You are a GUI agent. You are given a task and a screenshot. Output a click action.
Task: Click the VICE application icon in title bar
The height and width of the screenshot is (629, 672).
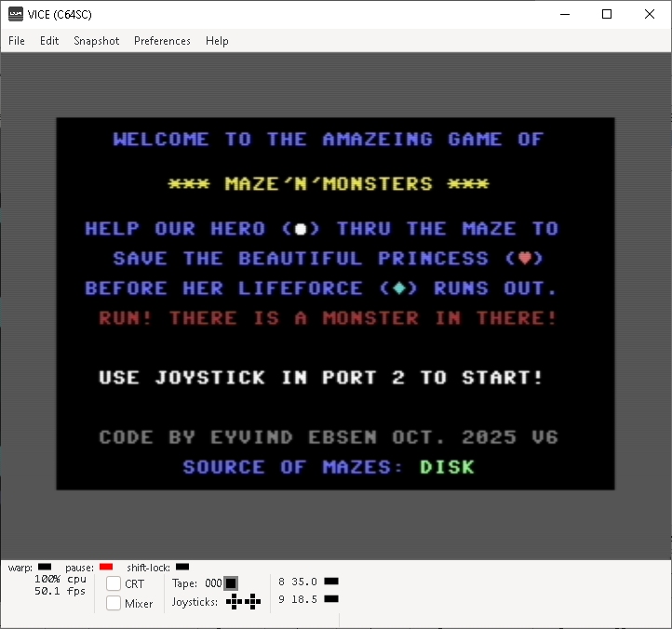click(16, 14)
